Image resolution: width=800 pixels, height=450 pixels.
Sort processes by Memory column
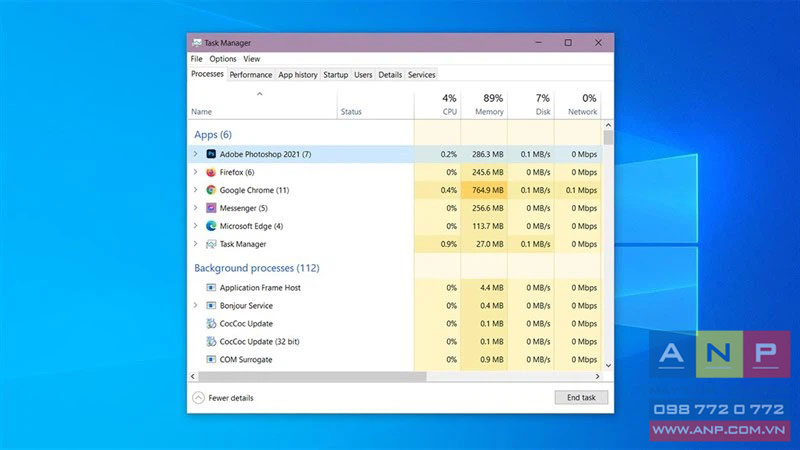(484, 105)
